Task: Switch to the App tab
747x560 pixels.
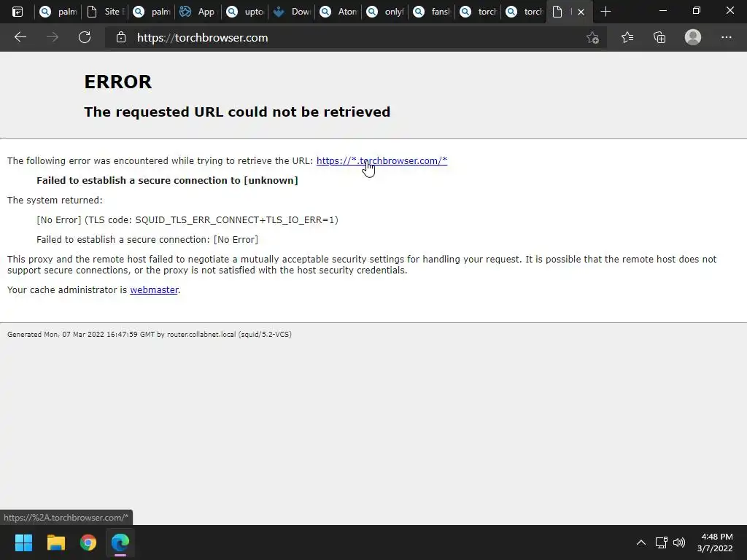Action: [197, 12]
